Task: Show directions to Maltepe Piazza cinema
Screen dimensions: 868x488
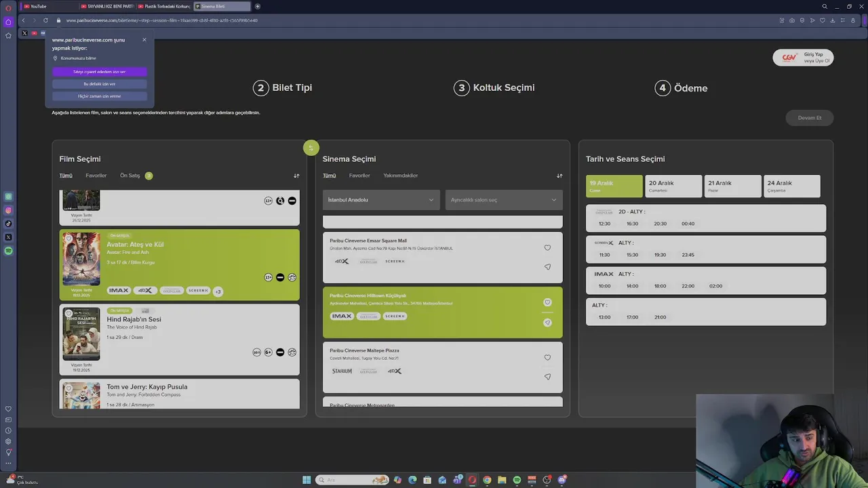Action: tap(547, 377)
